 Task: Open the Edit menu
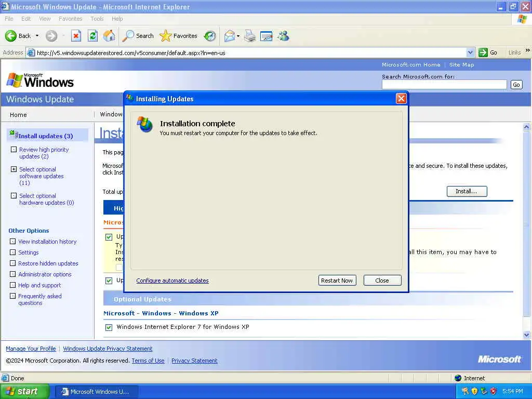[x=26, y=19]
